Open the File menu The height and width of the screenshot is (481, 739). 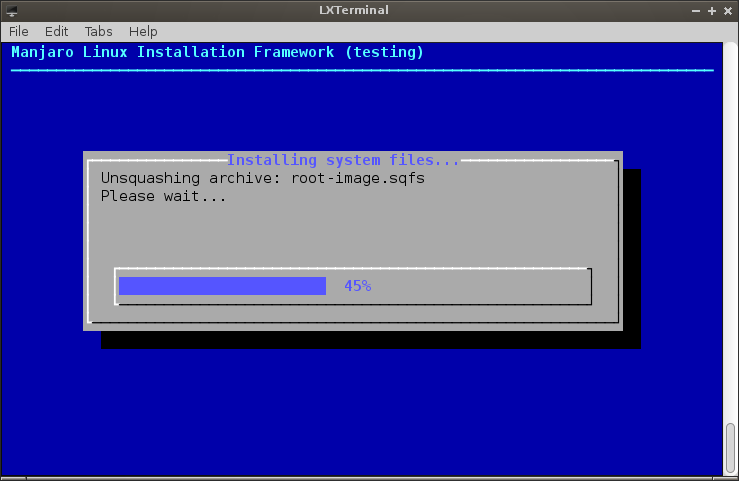coord(18,32)
